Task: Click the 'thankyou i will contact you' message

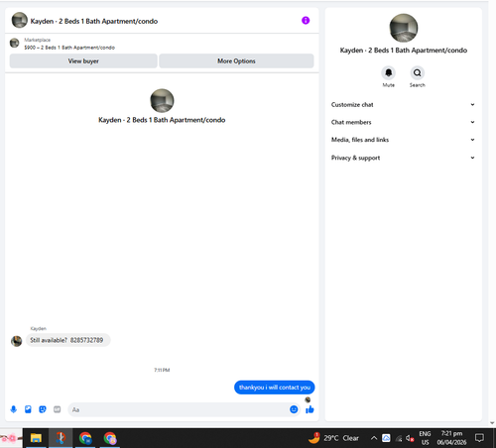Action: coord(275,388)
